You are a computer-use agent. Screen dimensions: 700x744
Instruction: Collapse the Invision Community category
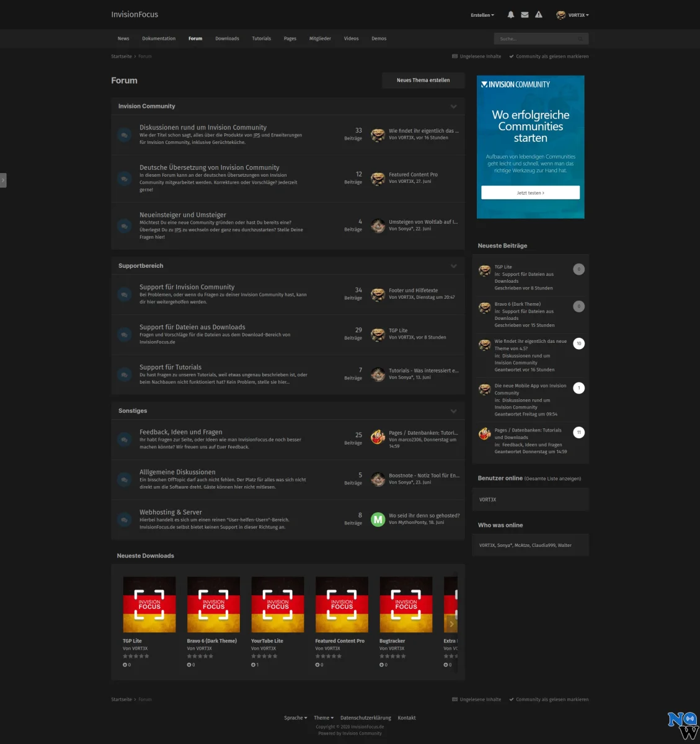[x=453, y=107]
